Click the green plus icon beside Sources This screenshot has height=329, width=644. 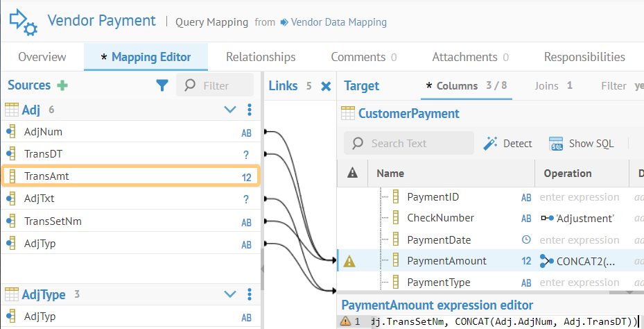click(62, 85)
